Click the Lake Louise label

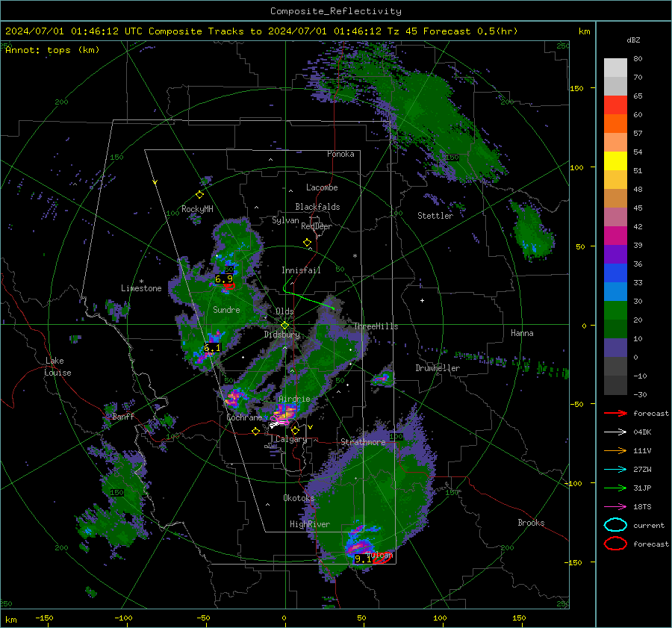click(58, 367)
